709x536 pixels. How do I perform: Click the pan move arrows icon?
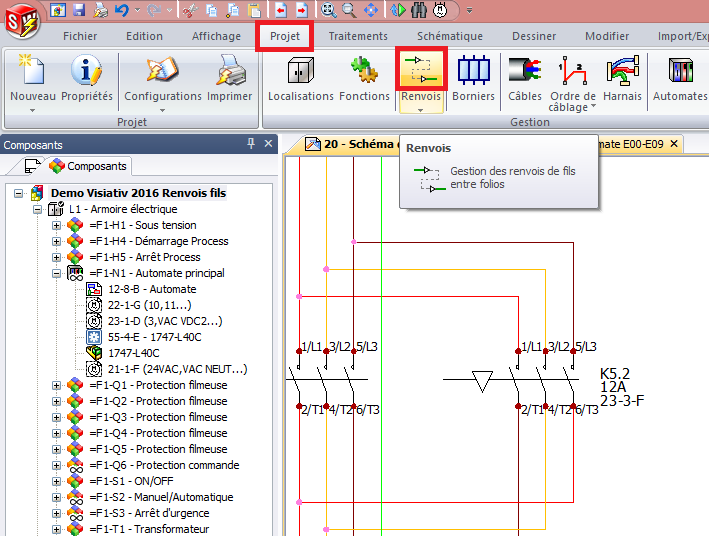pyautogui.click(x=371, y=10)
